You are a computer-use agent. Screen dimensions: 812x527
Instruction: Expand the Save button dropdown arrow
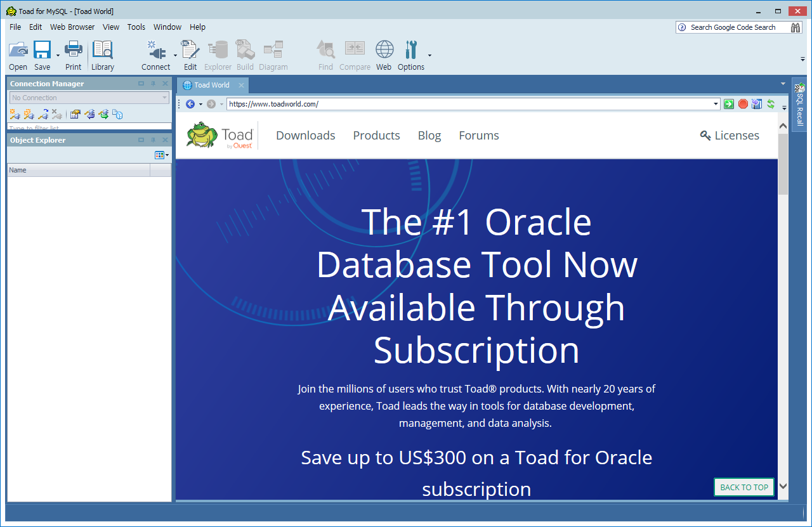point(58,56)
